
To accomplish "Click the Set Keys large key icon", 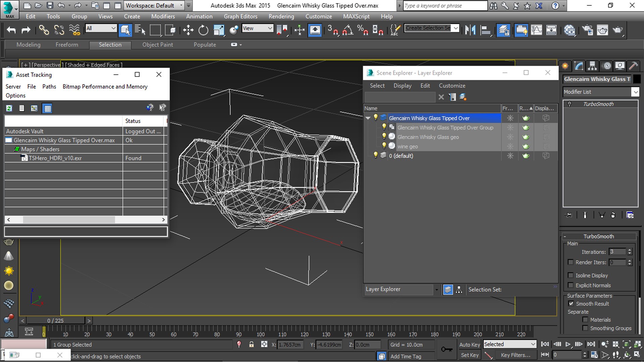I will tap(447, 350).
